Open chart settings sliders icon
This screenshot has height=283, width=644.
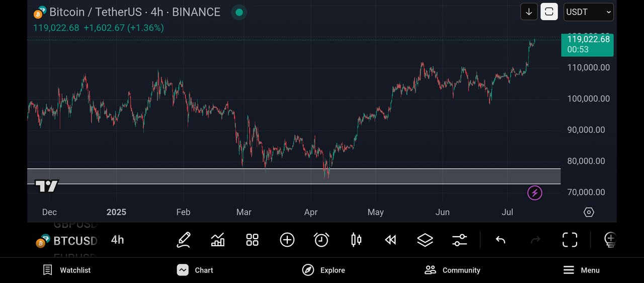460,240
